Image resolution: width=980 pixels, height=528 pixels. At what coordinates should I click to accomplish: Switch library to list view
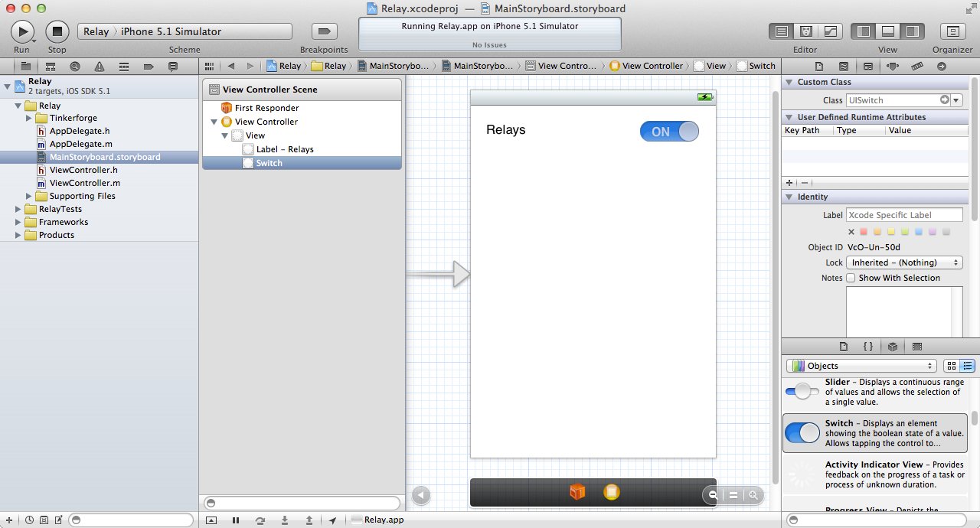[967, 366]
